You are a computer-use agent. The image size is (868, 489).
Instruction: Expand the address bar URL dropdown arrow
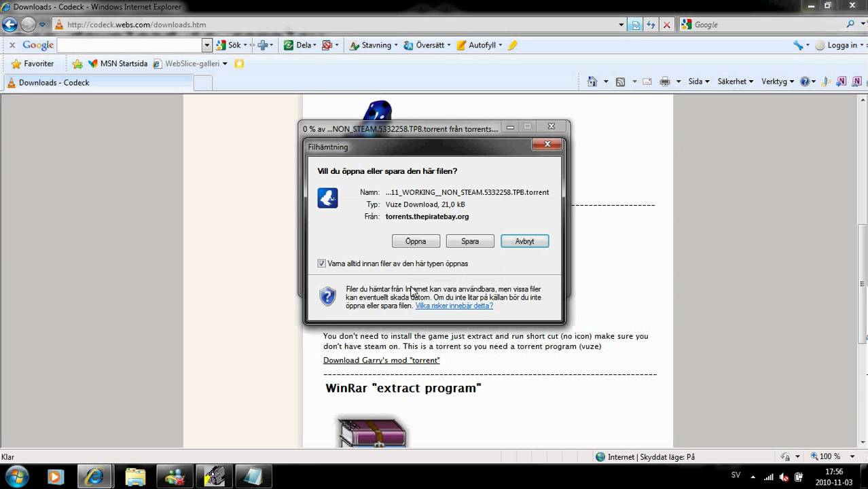(621, 24)
